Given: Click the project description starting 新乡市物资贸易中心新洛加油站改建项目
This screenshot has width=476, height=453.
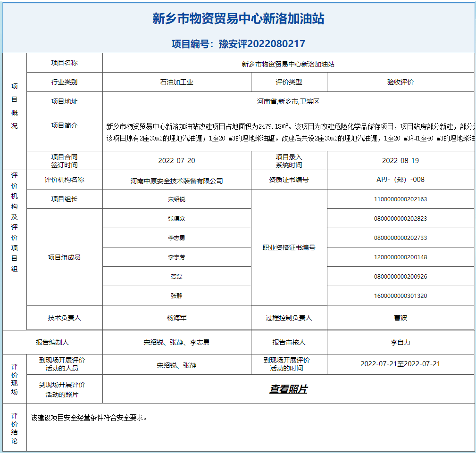Looking at the screenshot, I should (x=290, y=132).
